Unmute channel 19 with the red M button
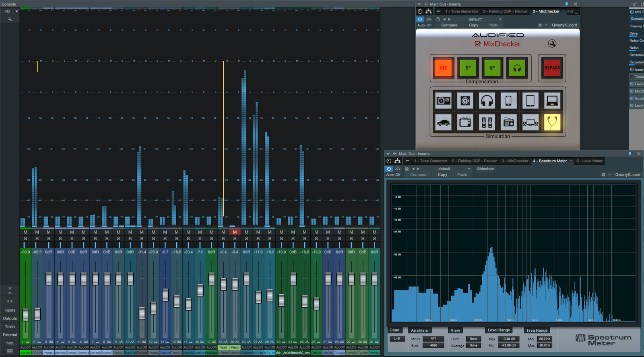The width and height of the screenshot is (644, 357). pyautogui.click(x=235, y=232)
